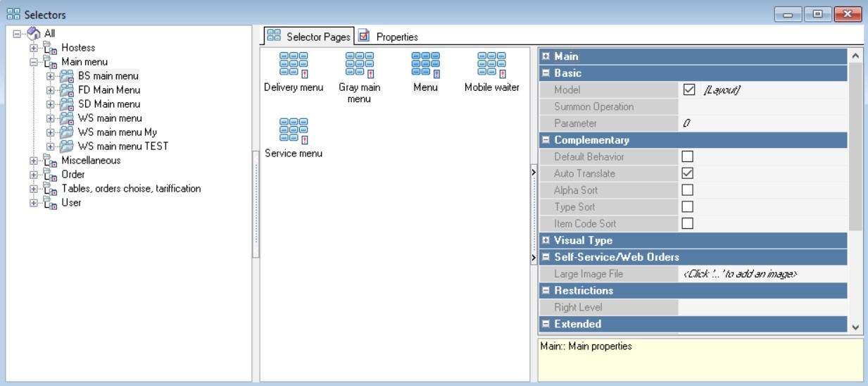Select SD Main menu tree item
Image resolution: width=868 pixels, height=386 pixels.
click(109, 104)
